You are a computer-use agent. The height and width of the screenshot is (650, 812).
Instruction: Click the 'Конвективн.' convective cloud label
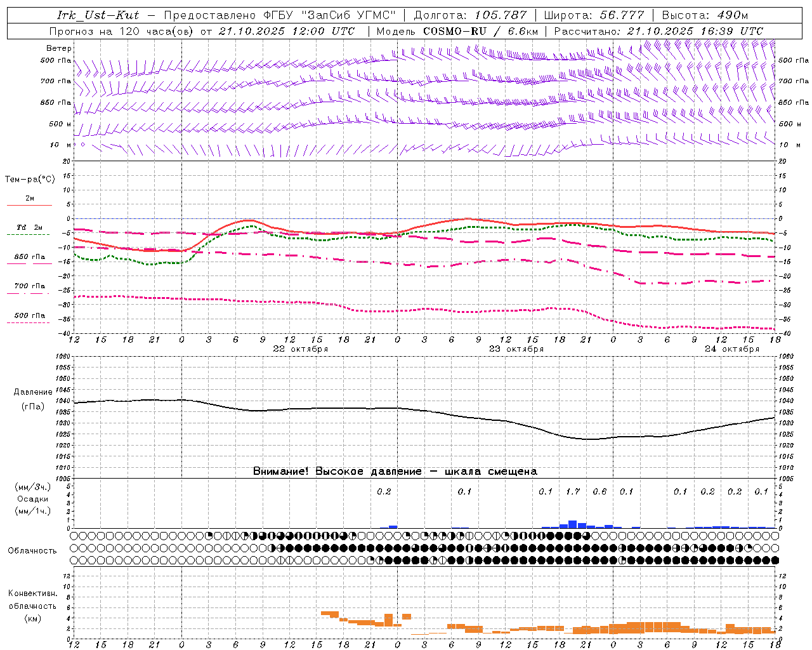point(32,594)
